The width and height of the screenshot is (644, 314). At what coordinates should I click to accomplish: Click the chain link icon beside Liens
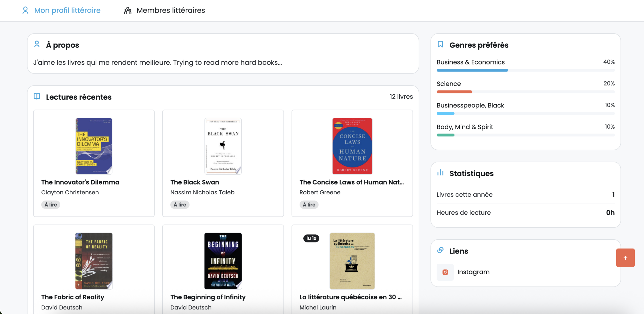(x=440, y=250)
